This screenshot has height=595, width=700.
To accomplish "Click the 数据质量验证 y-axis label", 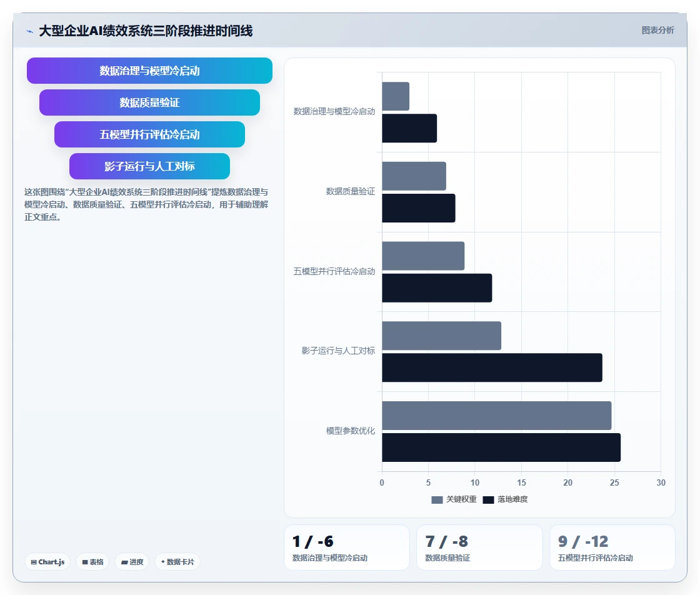I will click(351, 191).
